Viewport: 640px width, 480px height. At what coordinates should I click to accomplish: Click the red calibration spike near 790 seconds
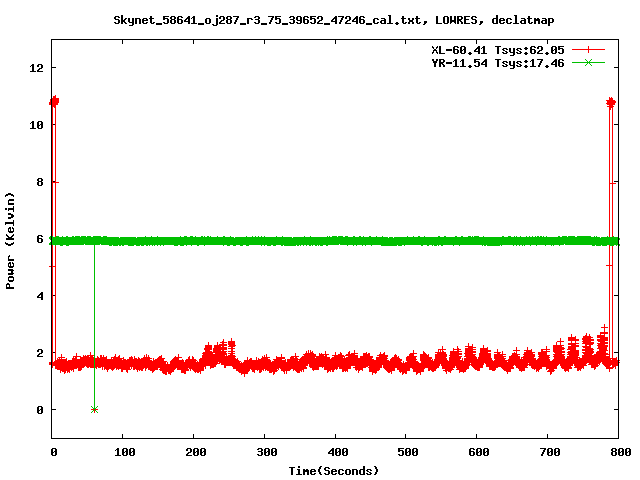click(x=611, y=102)
